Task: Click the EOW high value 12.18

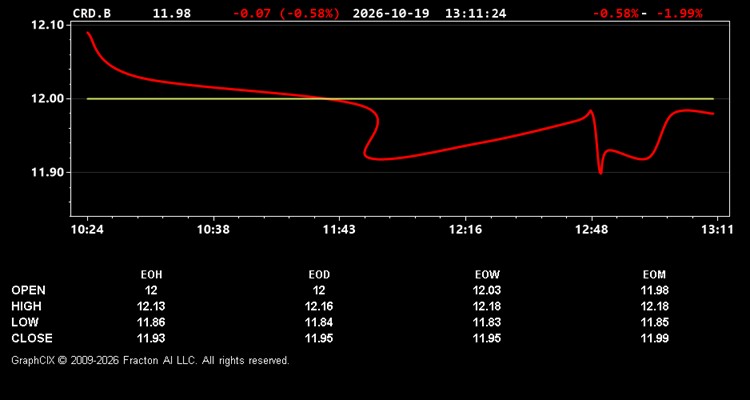Action: (487, 306)
